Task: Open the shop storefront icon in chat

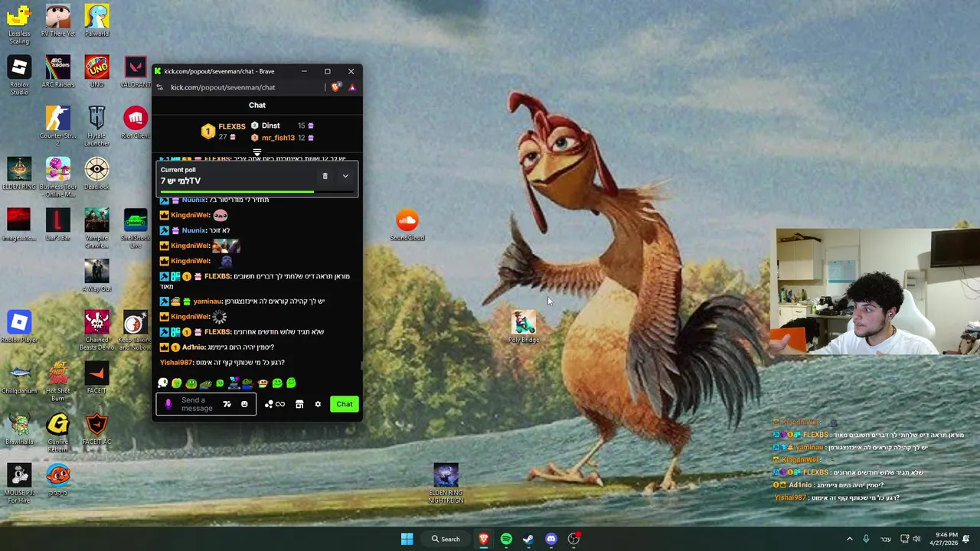Action: (x=299, y=404)
